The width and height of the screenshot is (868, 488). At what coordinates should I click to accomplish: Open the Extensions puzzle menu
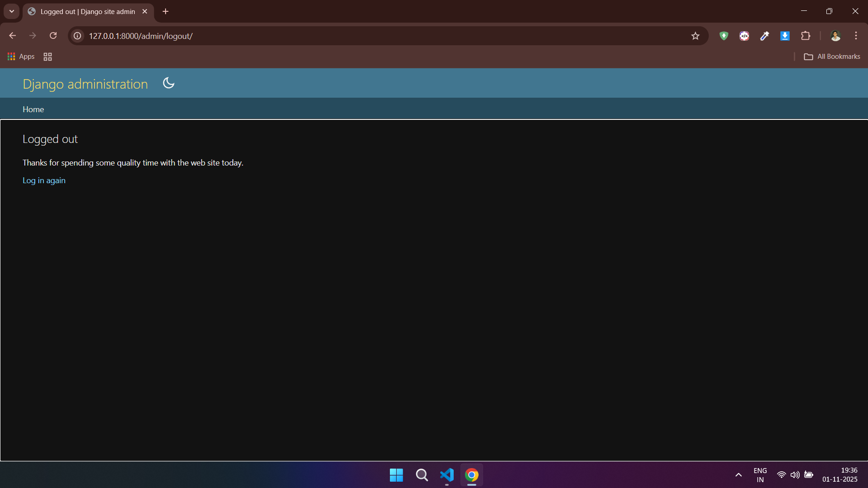coord(806,36)
